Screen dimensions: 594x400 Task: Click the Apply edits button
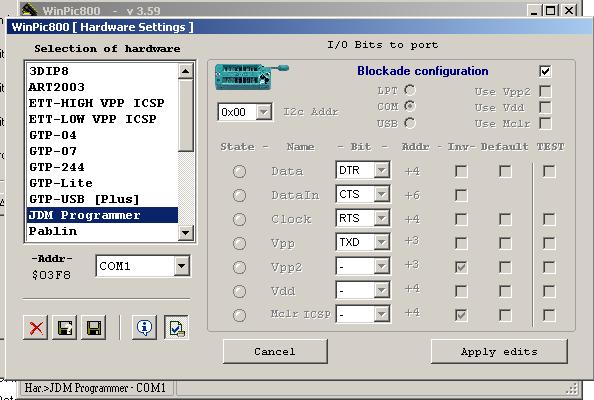(x=499, y=351)
